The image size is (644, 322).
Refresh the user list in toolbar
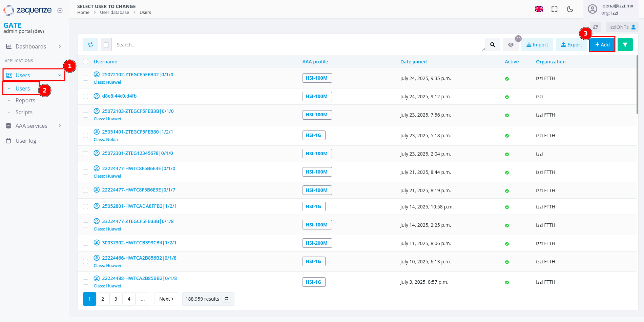(x=90, y=45)
